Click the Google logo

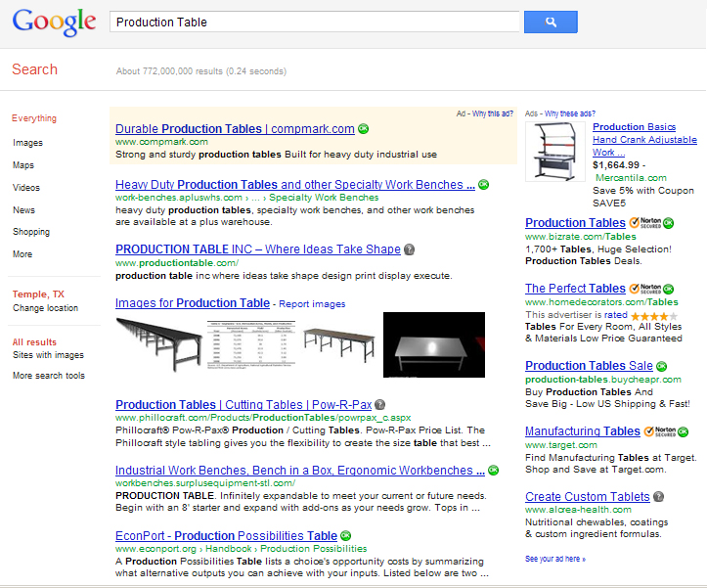[54, 22]
